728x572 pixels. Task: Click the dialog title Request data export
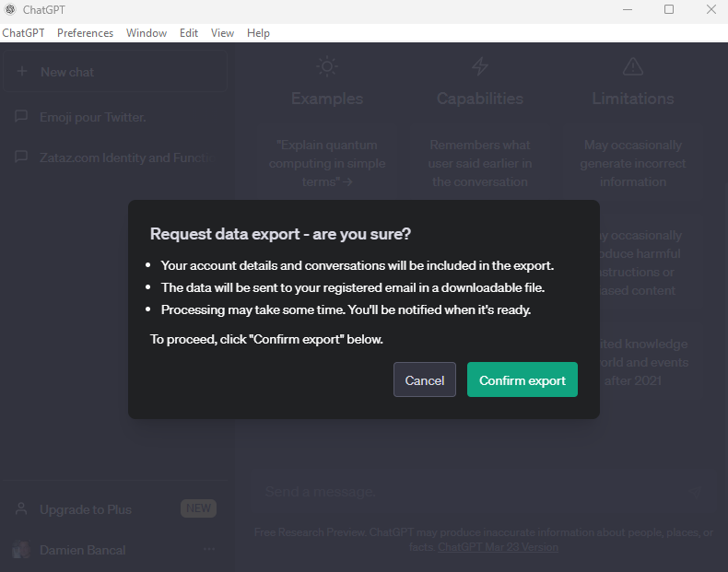click(280, 234)
